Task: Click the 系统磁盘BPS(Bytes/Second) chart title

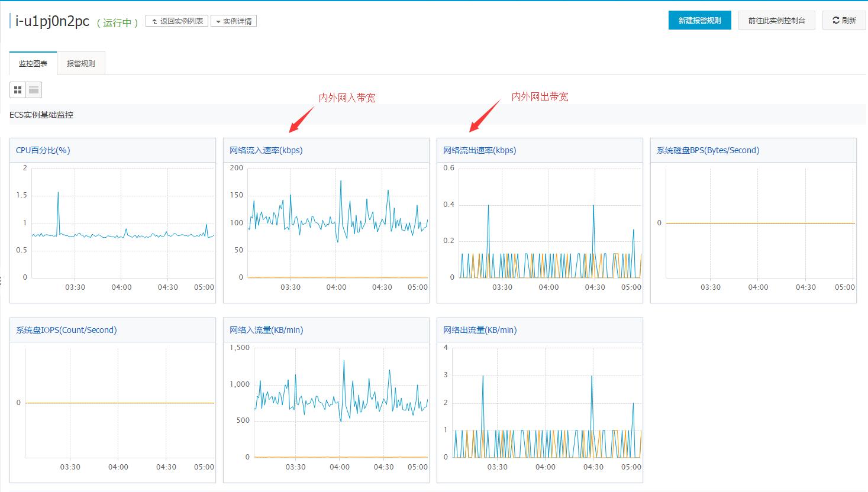Action: pos(708,150)
